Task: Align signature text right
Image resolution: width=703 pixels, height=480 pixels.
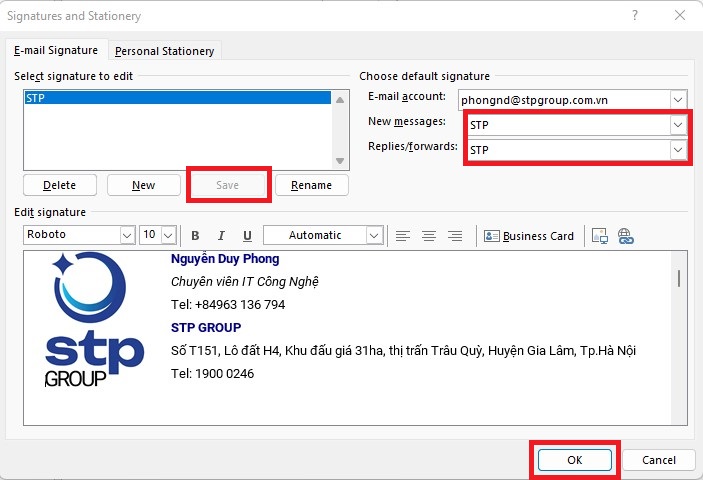Action: (x=455, y=236)
